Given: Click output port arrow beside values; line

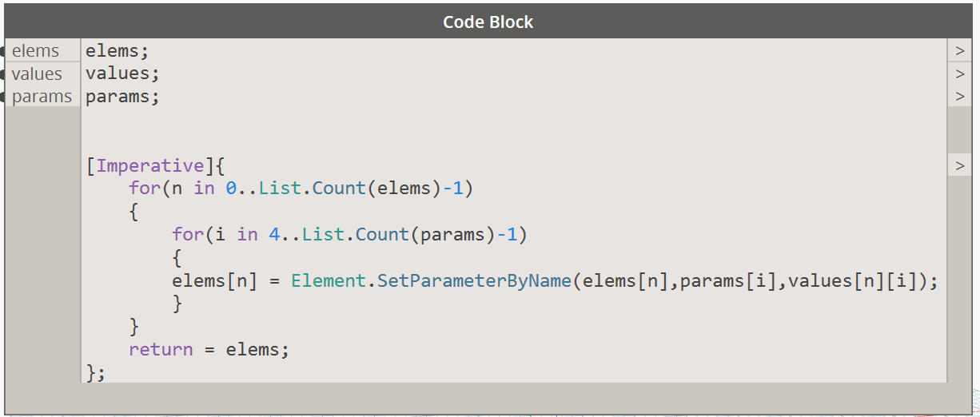Looking at the screenshot, I should [959, 73].
